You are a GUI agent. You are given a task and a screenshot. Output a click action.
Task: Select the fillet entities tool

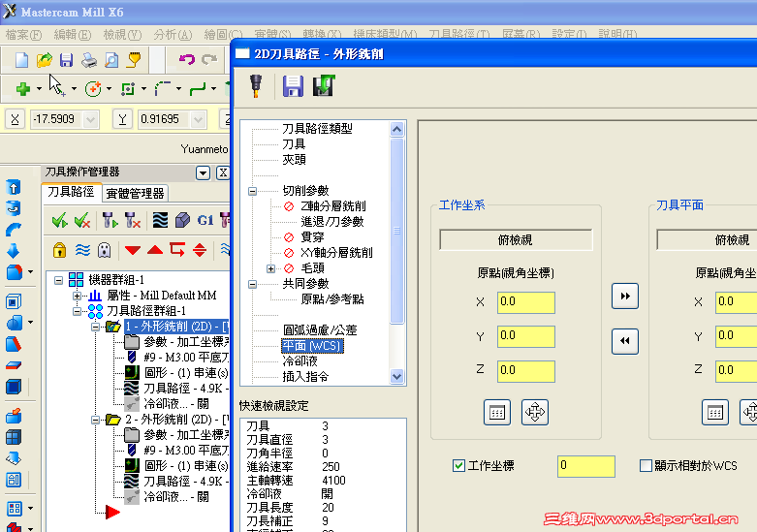163,89
